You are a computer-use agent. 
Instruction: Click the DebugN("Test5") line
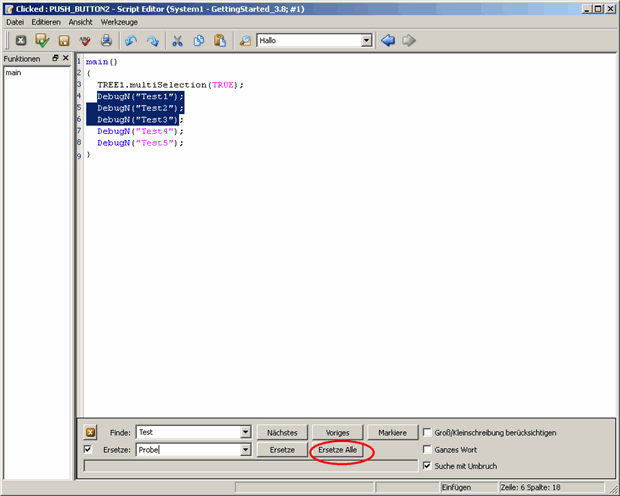click(x=140, y=143)
